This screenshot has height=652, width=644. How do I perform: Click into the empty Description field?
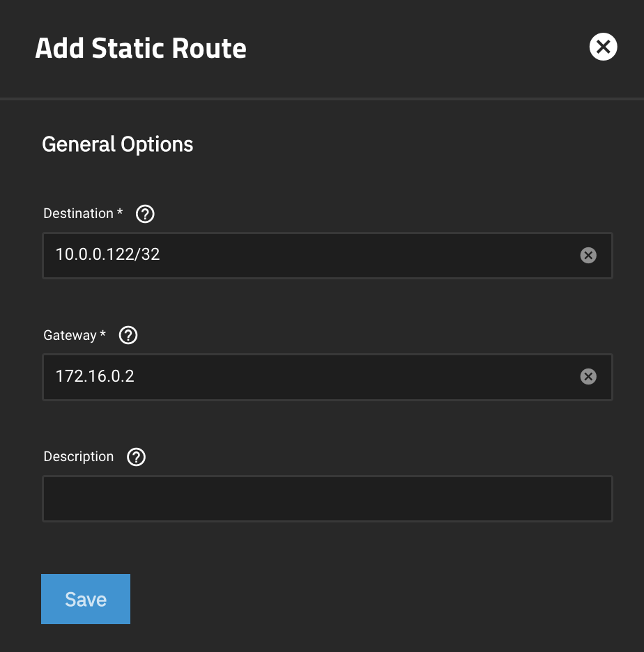click(328, 499)
